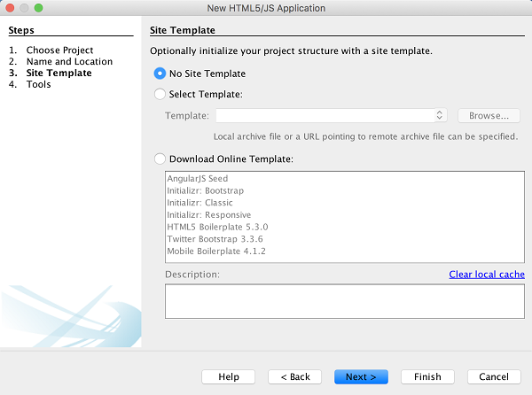Image resolution: width=532 pixels, height=395 pixels.
Task: Select AngularJS Seed template
Action: coord(198,179)
